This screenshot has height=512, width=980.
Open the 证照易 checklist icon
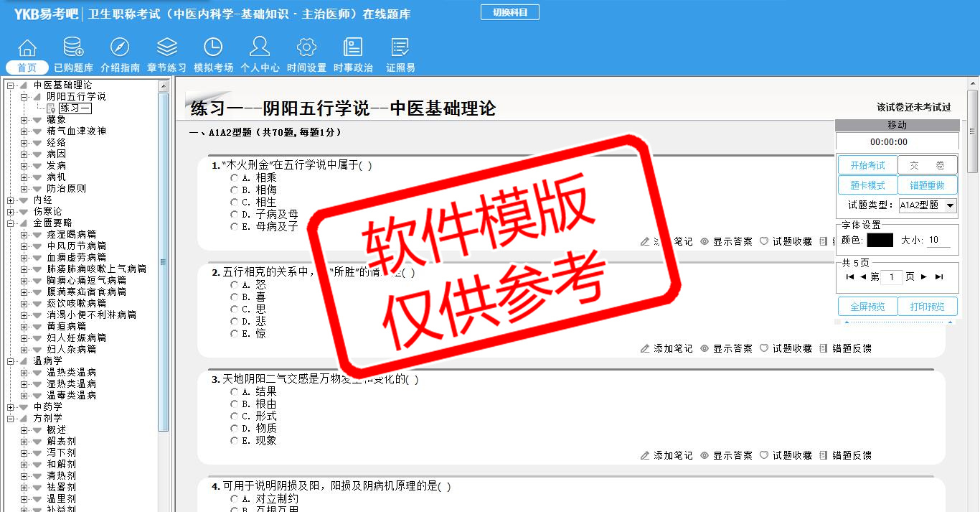tap(400, 48)
